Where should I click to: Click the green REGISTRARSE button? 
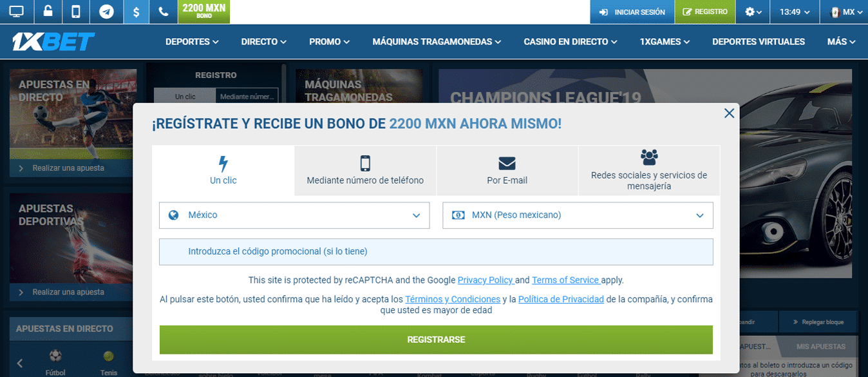coord(436,340)
